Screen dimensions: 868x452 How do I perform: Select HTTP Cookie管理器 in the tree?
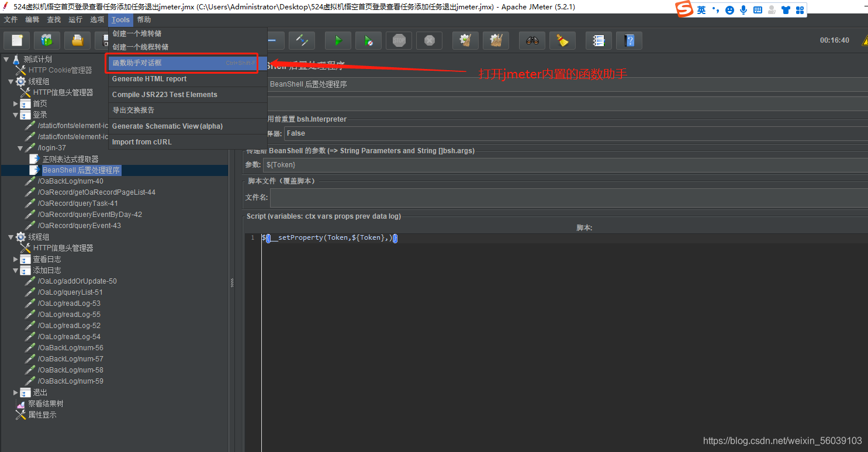60,70
